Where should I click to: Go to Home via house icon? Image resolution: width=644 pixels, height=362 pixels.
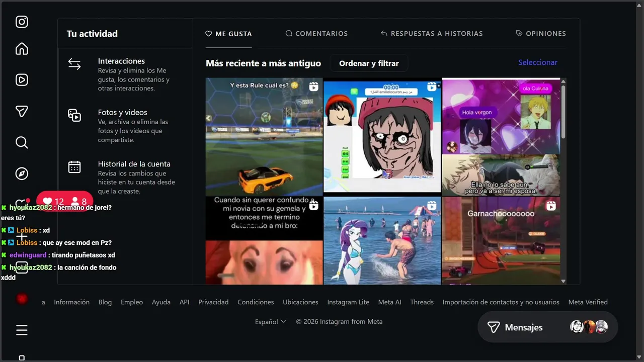[x=22, y=49]
